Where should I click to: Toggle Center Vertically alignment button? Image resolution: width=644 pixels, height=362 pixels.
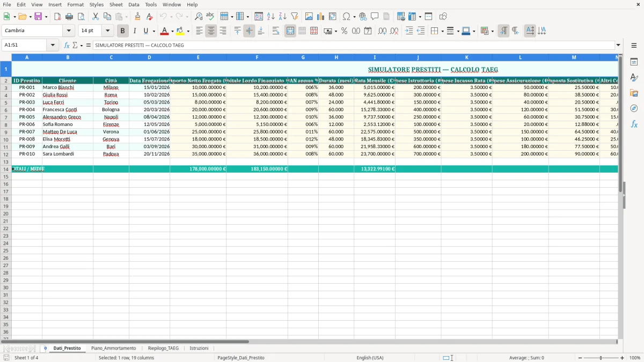pos(249,31)
